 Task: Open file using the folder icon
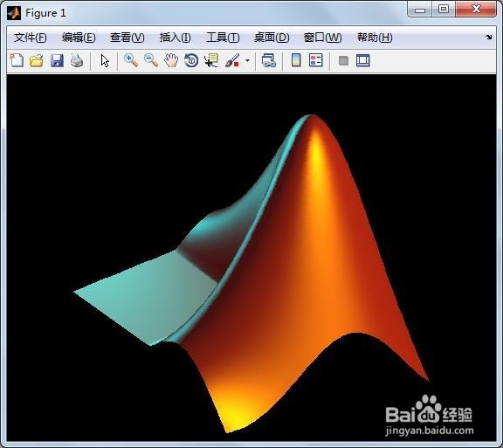point(37,60)
